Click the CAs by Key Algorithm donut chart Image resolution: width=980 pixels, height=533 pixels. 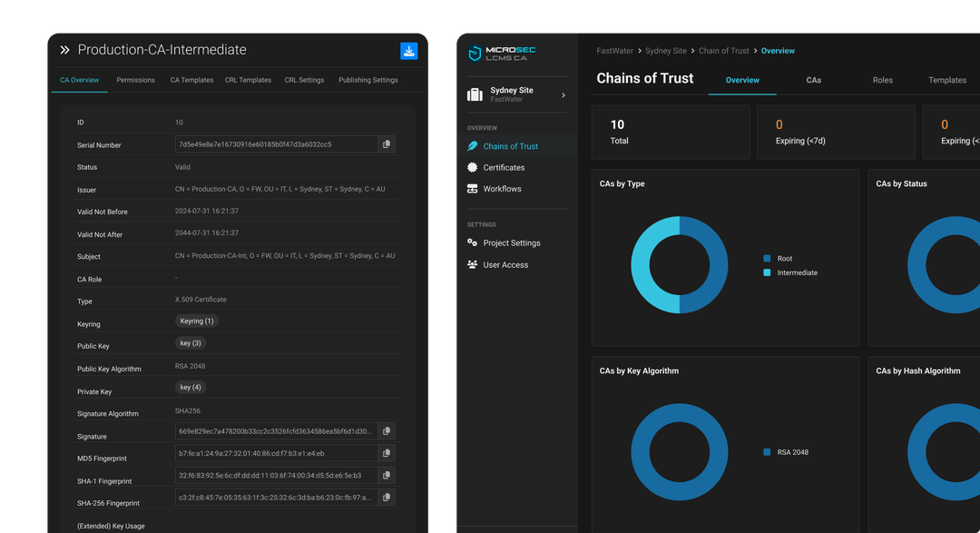(x=680, y=451)
